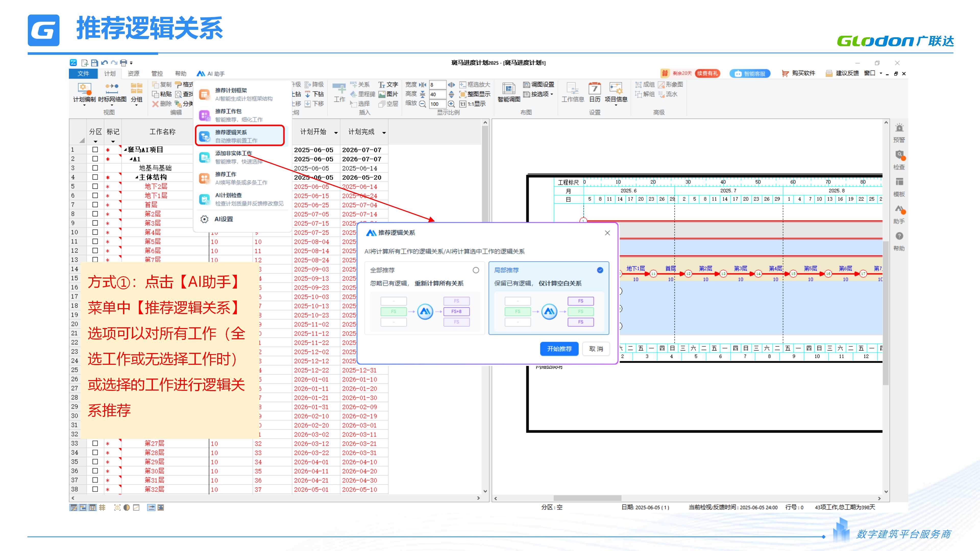
Task: Choose 推荐计划框架 menu item
Action: point(242,94)
